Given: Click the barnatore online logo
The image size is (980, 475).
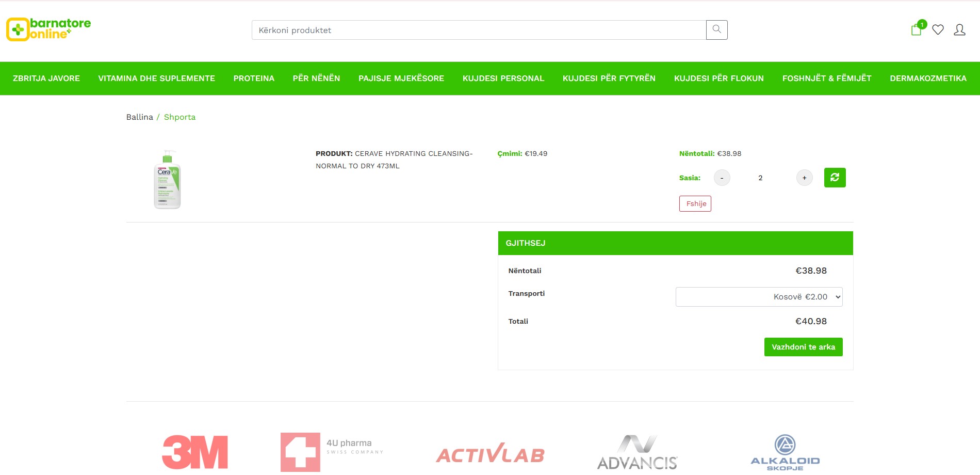Looking at the screenshot, I should (48, 29).
